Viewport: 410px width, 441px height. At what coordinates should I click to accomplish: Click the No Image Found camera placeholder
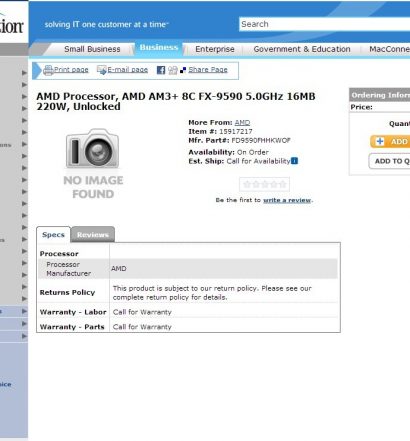coord(93,164)
